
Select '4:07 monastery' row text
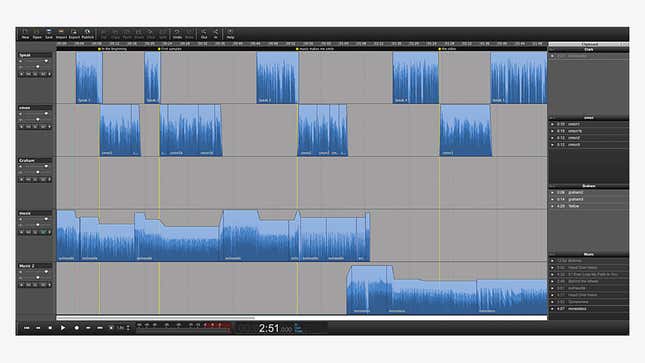pyautogui.click(x=572, y=309)
